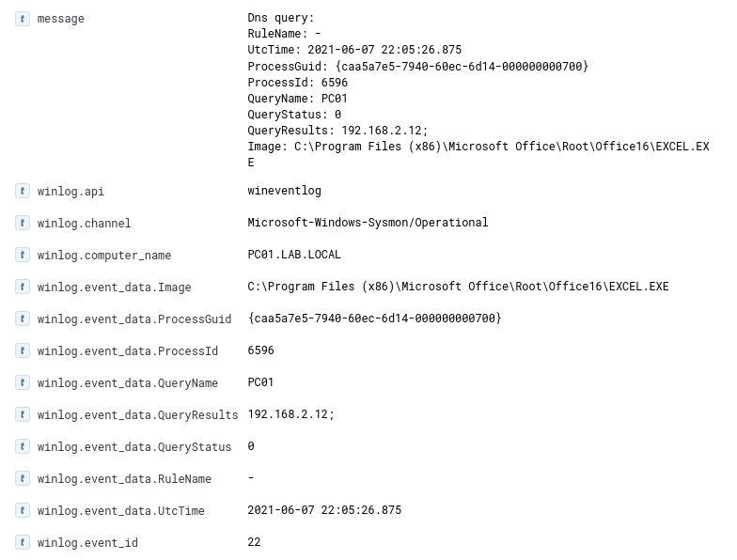The width and height of the screenshot is (737, 560).
Task: Click the ProcessId value 6596 in event_data row
Action: [x=260, y=350]
